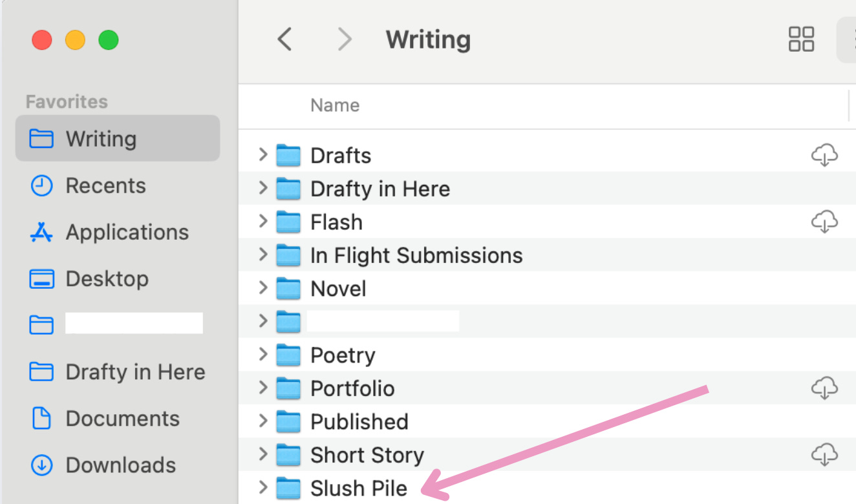Click the Published folder icon

click(x=288, y=421)
